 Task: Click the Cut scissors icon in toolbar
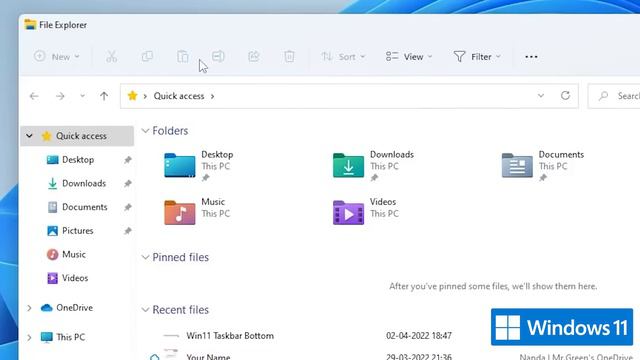(x=111, y=56)
